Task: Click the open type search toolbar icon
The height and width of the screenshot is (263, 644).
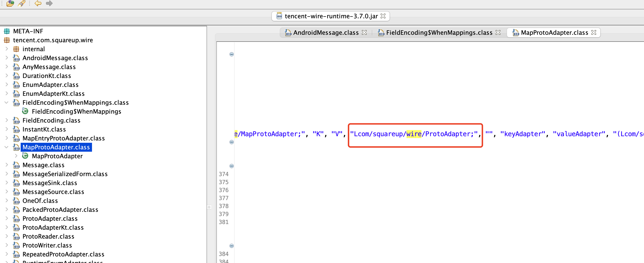Action: pyautogui.click(x=22, y=3)
